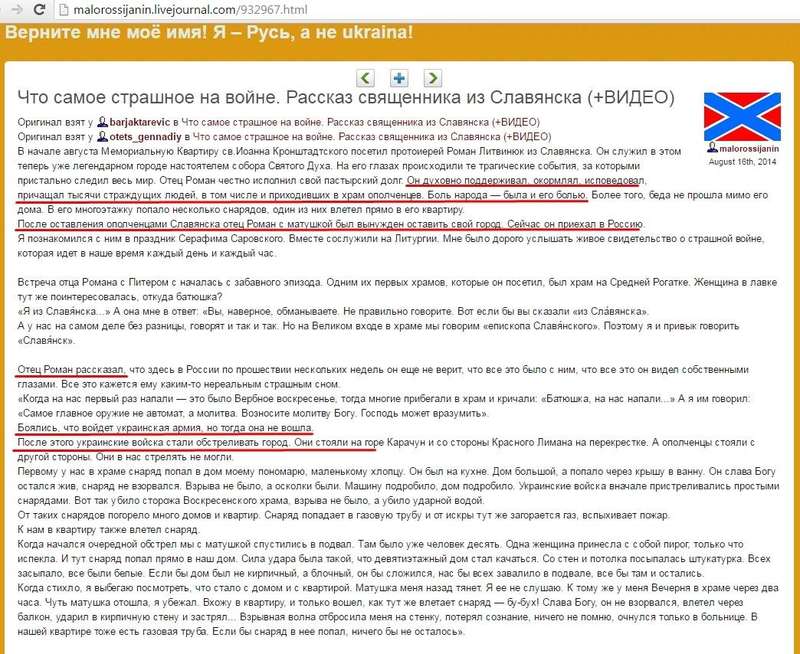Click the post date August 16th, 2014
The width and height of the screenshot is (800, 654).
click(741, 160)
